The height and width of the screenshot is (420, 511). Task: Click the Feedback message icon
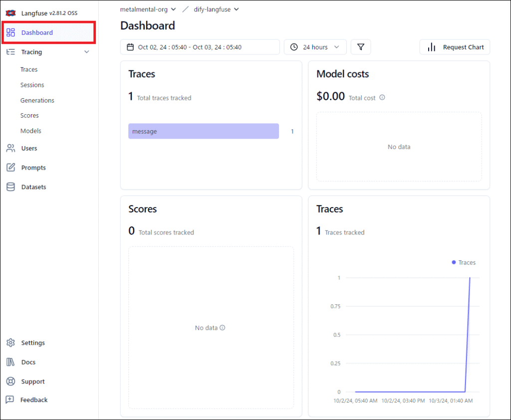10,400
